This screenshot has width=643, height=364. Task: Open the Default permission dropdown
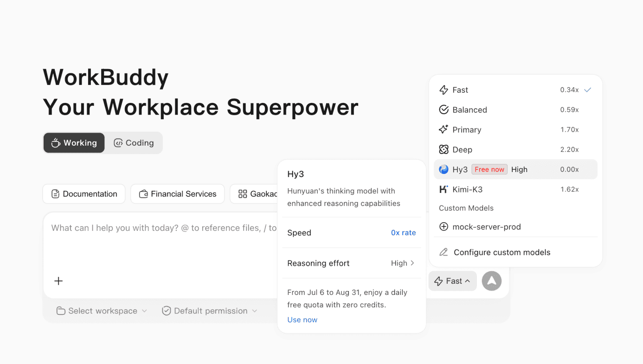(x=210, y=311)
